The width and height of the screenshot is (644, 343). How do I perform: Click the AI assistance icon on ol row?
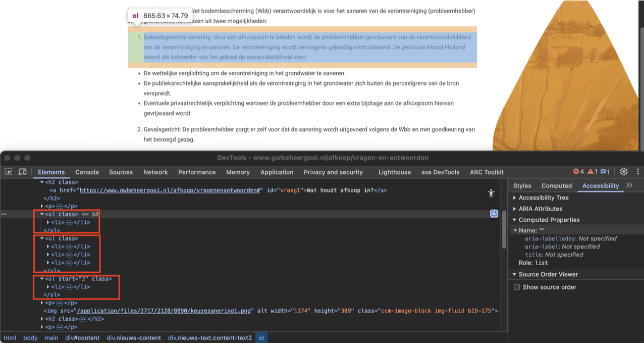coord(494,214)
